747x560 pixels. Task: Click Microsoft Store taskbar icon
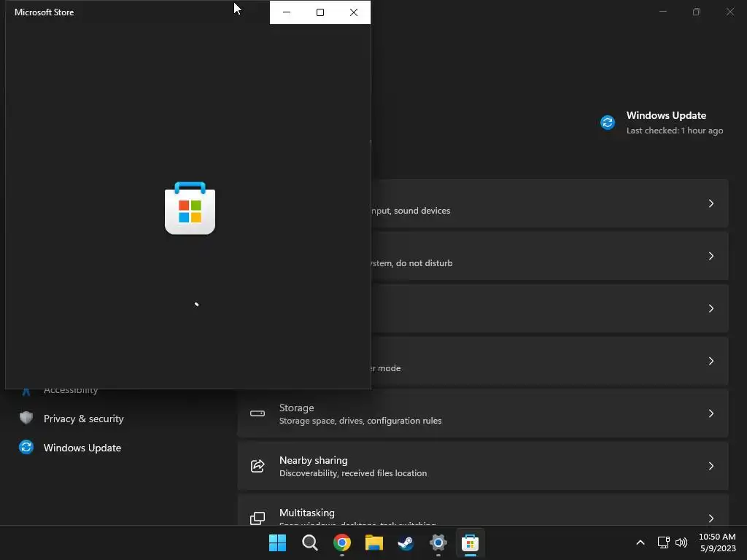click(x=471, y=542)
